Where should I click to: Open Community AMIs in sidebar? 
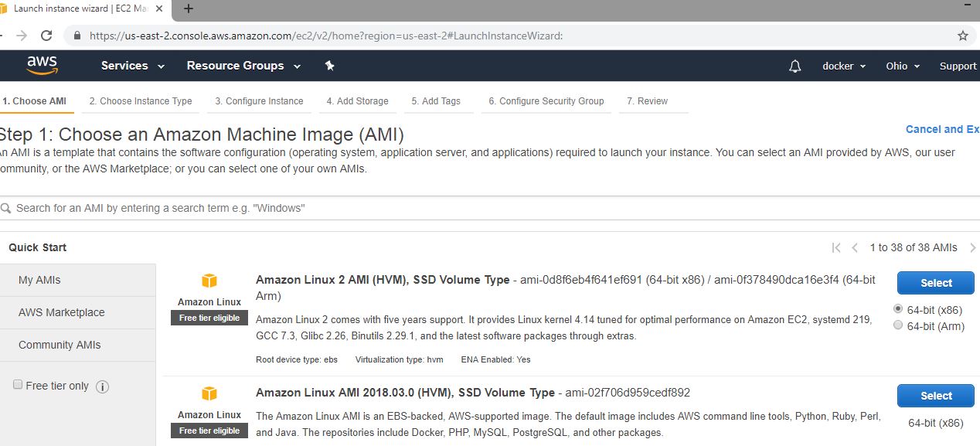pos(77,346)
